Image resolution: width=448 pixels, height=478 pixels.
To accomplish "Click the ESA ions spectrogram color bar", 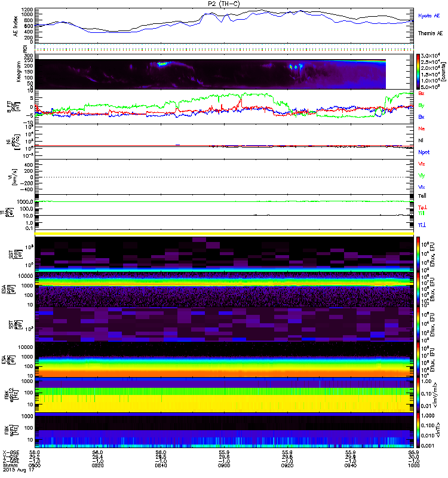I will (418, 289).
